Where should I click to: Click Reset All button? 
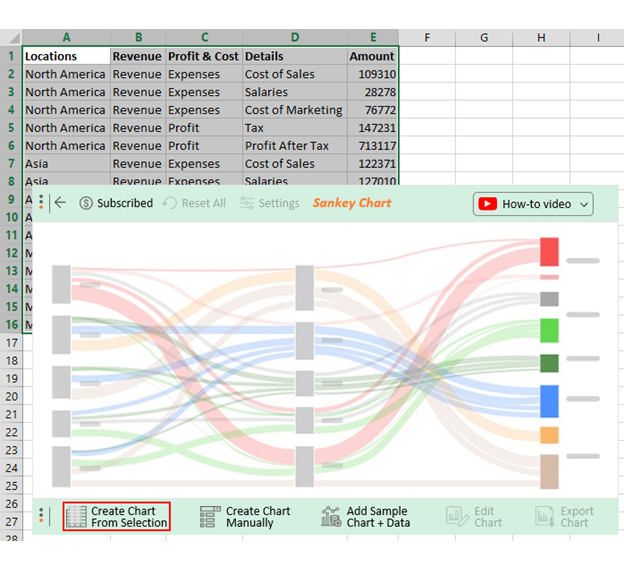click(194, 203)
